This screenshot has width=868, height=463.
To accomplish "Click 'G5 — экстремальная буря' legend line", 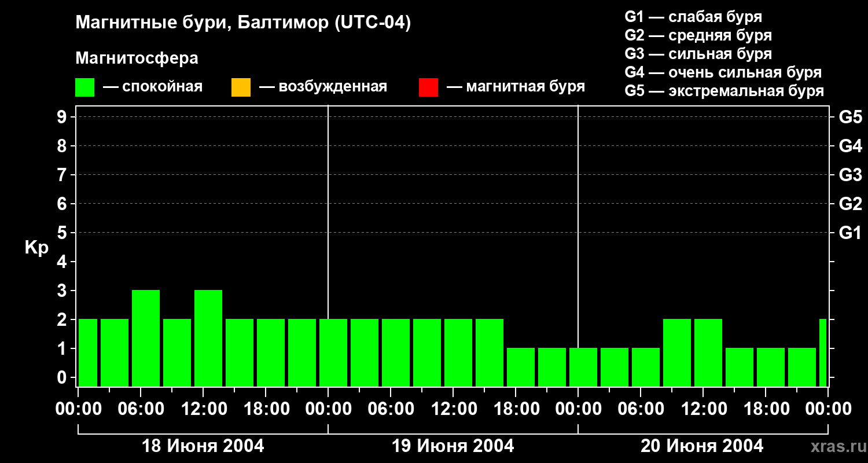I will (724, 91).
